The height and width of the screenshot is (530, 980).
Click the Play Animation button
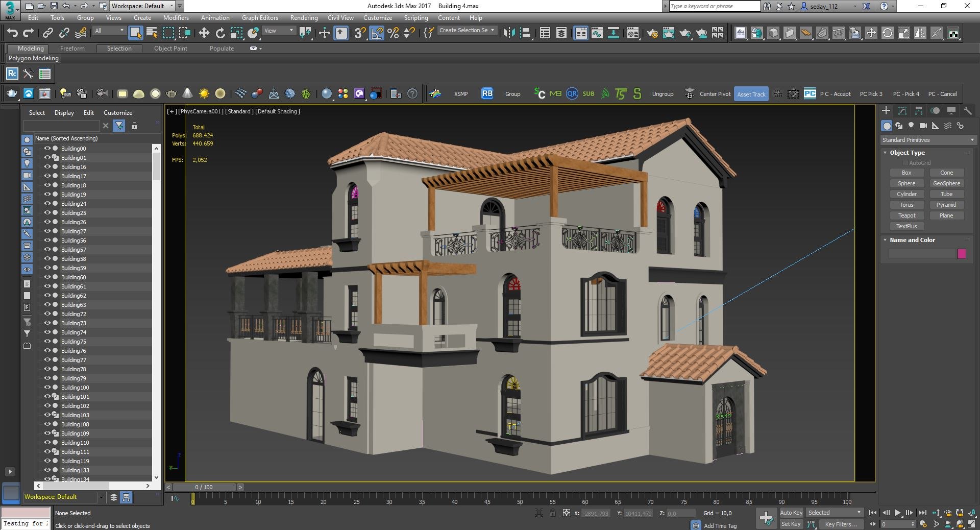pos(897,513)
